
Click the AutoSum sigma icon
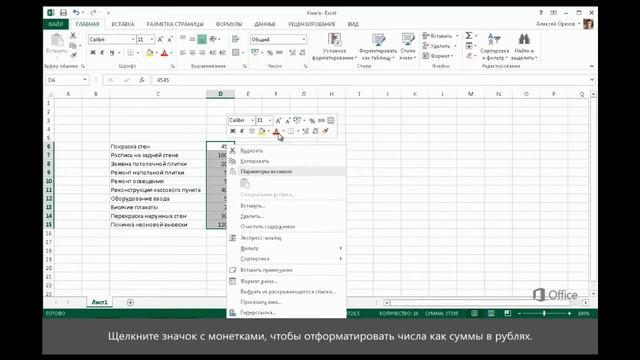point(469,36)
